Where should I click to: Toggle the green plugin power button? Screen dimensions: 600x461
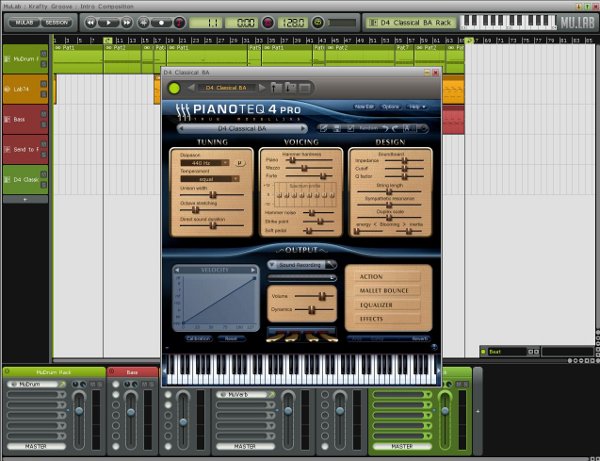click(174, 88)
